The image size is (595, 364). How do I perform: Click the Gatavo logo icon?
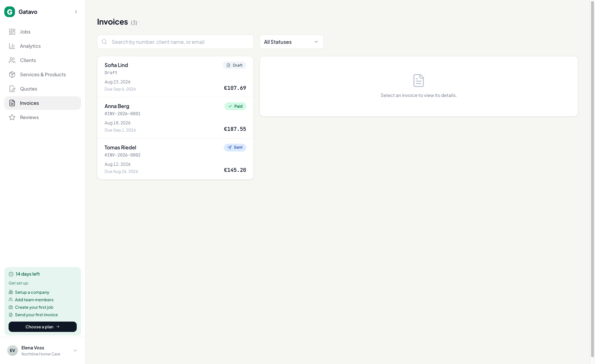[10, 12]
